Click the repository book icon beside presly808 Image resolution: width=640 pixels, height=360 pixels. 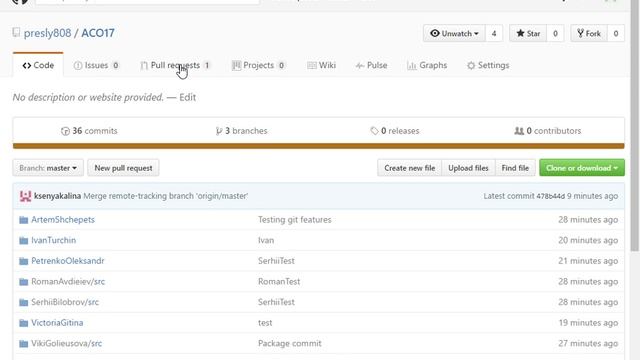(x=16, y=33)
